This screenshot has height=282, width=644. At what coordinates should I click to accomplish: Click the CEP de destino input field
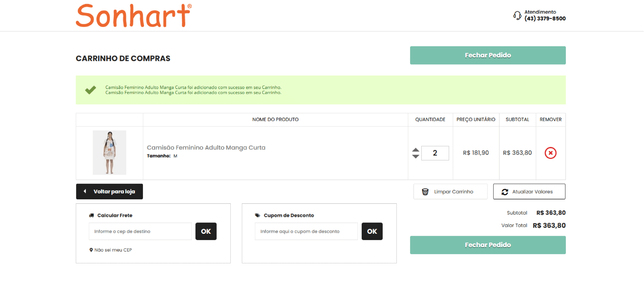pyautogui.click(x=140, y=231)
